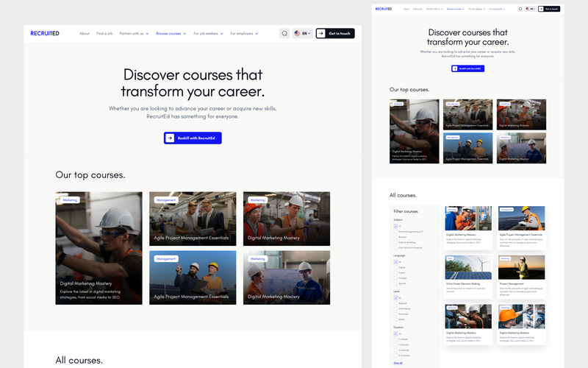588x368 pixels.
Task: Open the EN language dropdown in the small right header
Action: (x=530, y=9)
